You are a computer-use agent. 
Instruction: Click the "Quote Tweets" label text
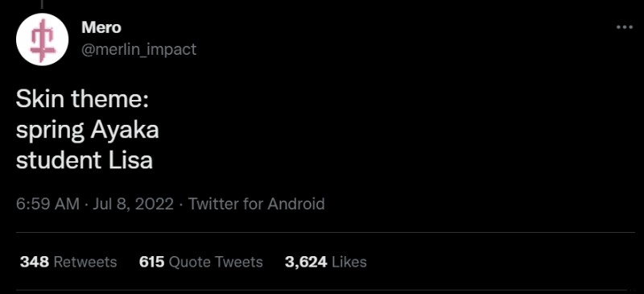216,262
